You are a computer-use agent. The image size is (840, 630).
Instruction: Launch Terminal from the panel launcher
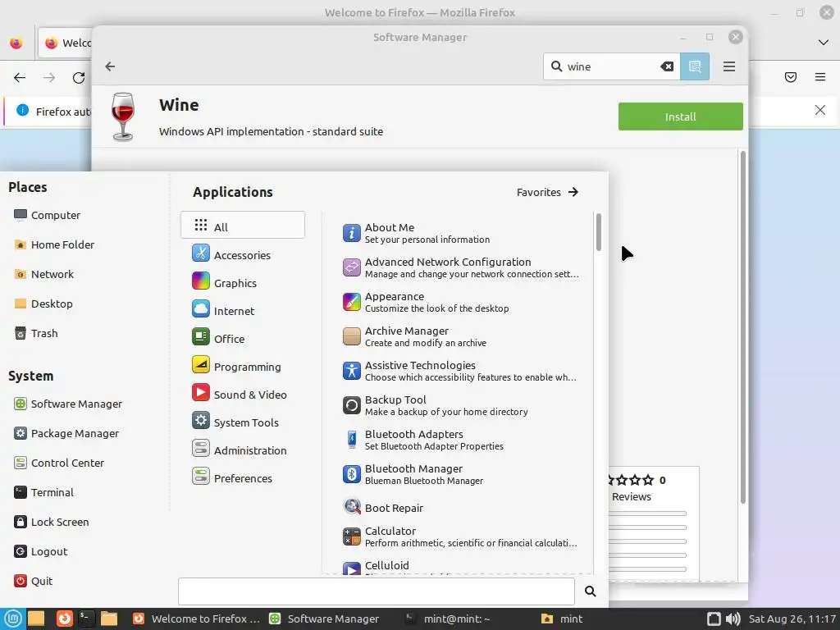pyautogui.click(x=86, y=619)
